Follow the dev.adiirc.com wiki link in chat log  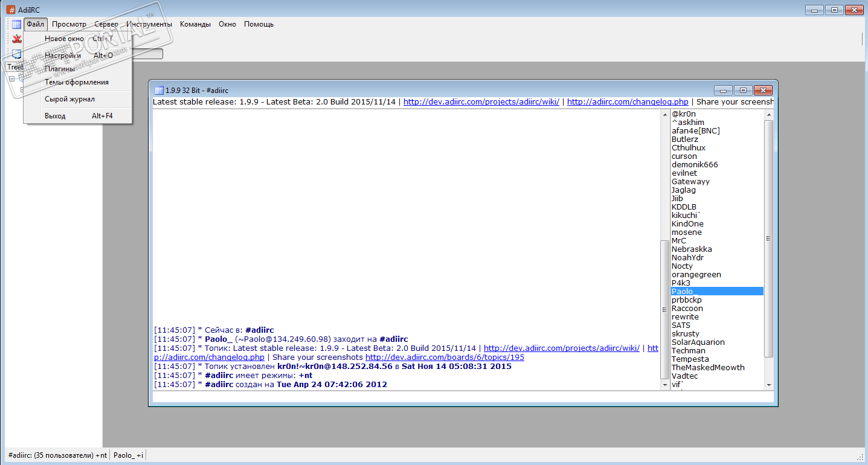562,348
